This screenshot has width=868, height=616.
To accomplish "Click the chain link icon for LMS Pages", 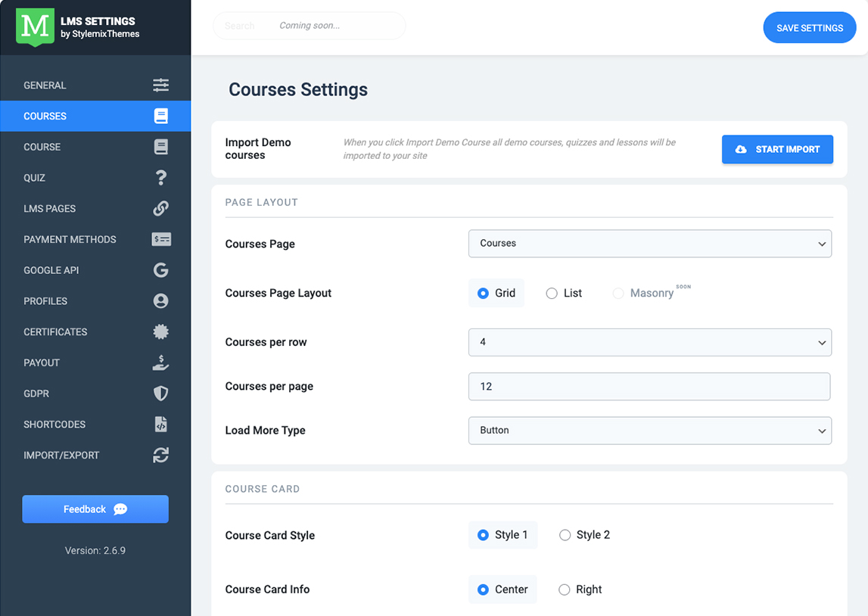I will point(160,209).
